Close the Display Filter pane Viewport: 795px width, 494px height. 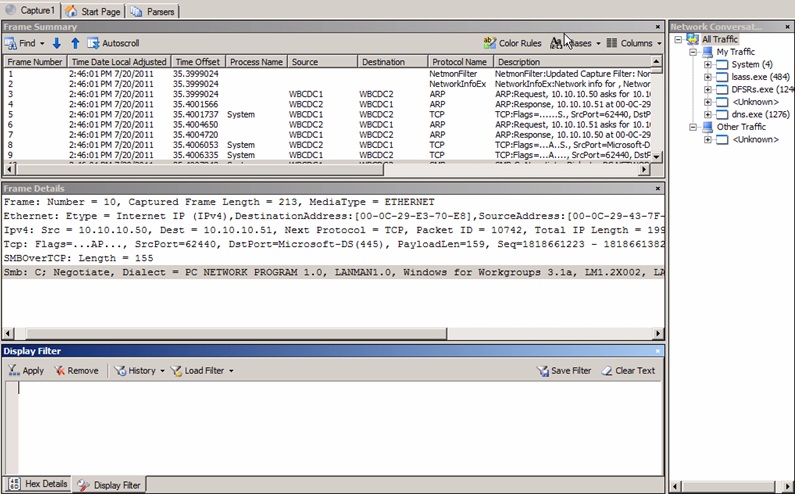[658, 351]
